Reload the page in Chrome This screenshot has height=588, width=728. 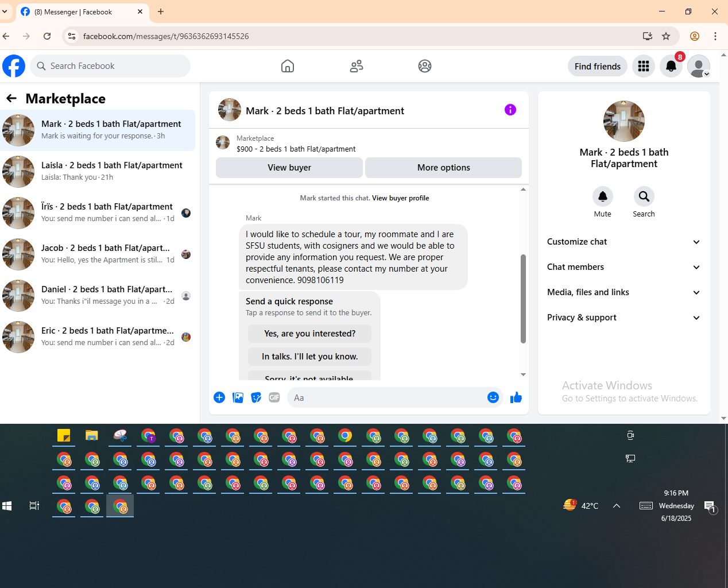47,36
